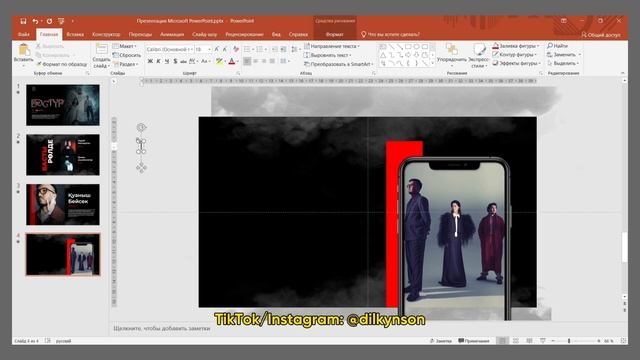Justify the text
Viewport: 640px width, 360px height.
click(x=272, y=61)
